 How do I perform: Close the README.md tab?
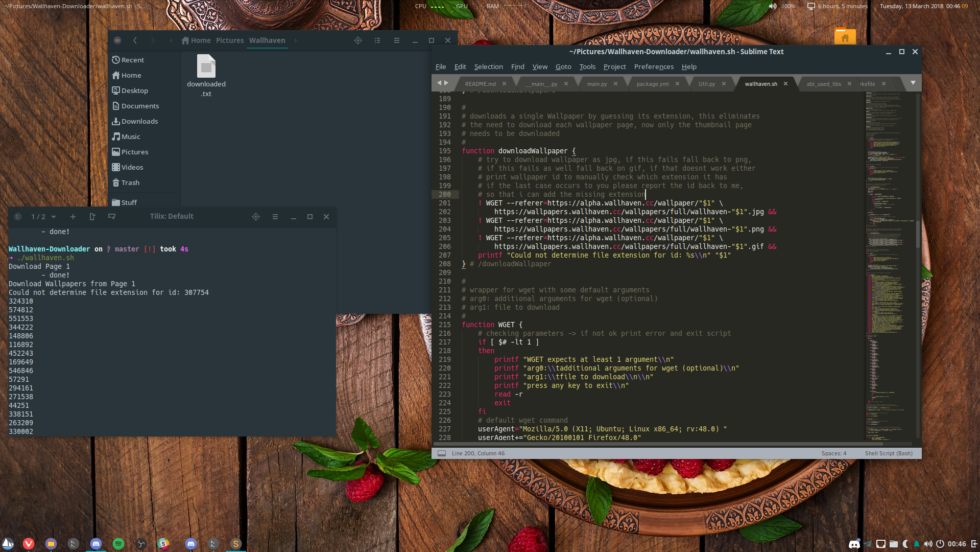[504, 84]
